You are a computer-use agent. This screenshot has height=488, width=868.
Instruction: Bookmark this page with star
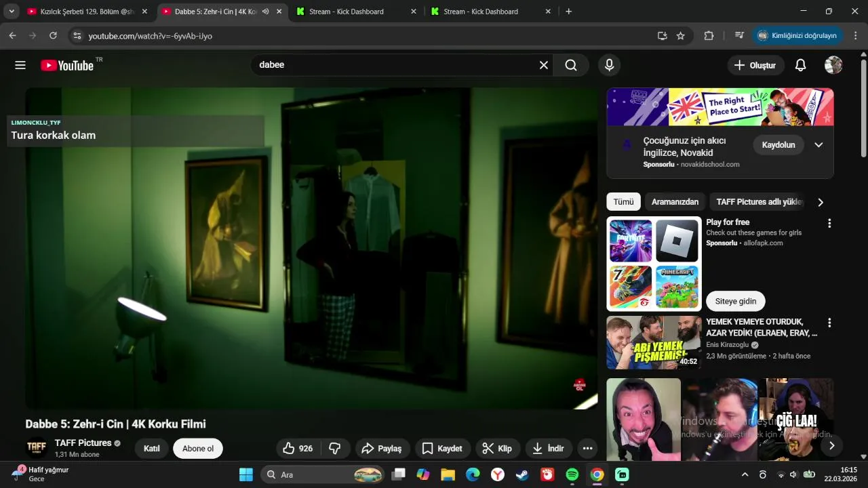pos(681,35)
